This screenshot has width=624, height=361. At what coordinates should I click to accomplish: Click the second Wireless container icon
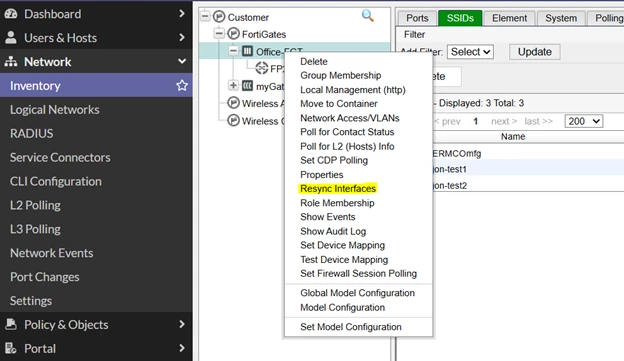click(x=233, y=120)
